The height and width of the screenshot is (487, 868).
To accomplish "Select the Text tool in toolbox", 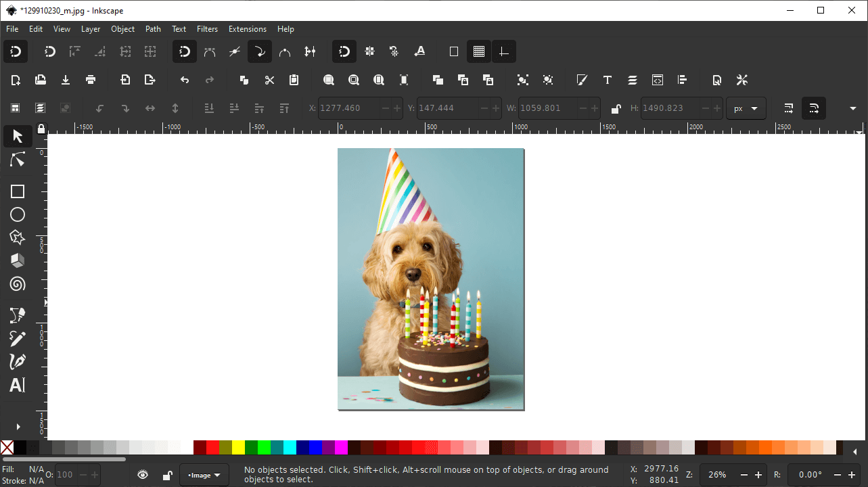I will coord(18,385).
